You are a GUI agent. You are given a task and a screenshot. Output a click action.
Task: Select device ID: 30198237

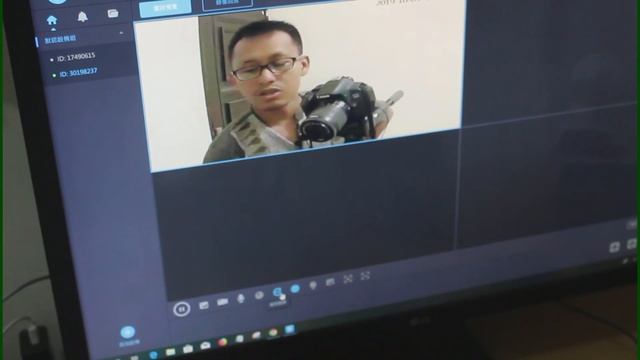pos(78,73)
